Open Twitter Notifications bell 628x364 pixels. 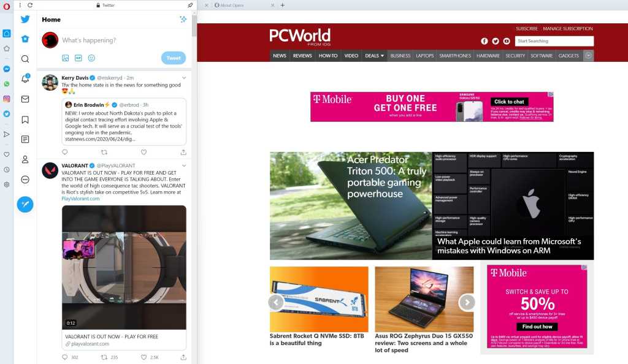(x=25, y=78)
